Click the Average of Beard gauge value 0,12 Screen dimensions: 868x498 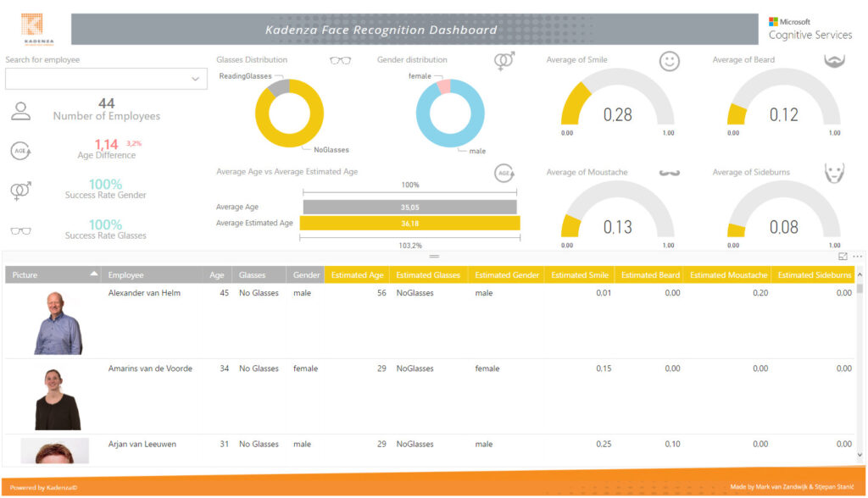[x=783, y=115]
